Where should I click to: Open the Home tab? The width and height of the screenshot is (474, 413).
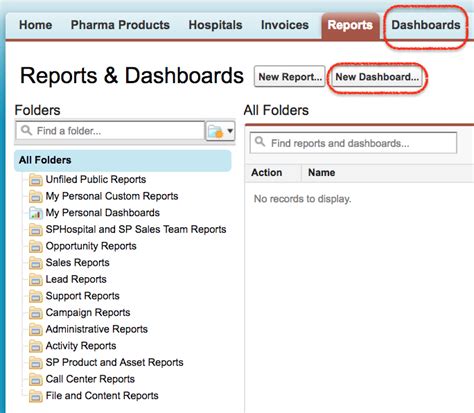[35, 25]
